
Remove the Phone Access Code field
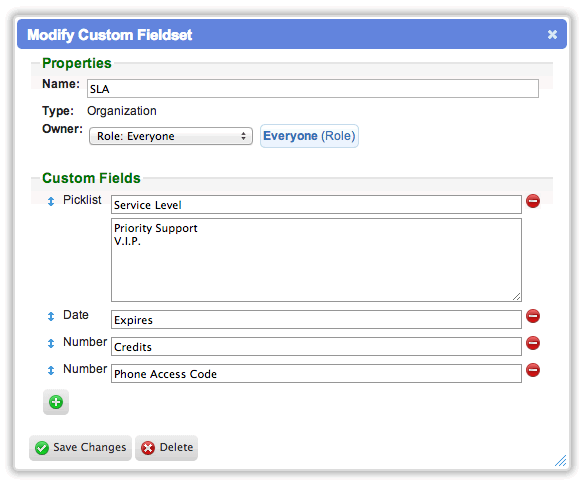[x=533, y=370]
